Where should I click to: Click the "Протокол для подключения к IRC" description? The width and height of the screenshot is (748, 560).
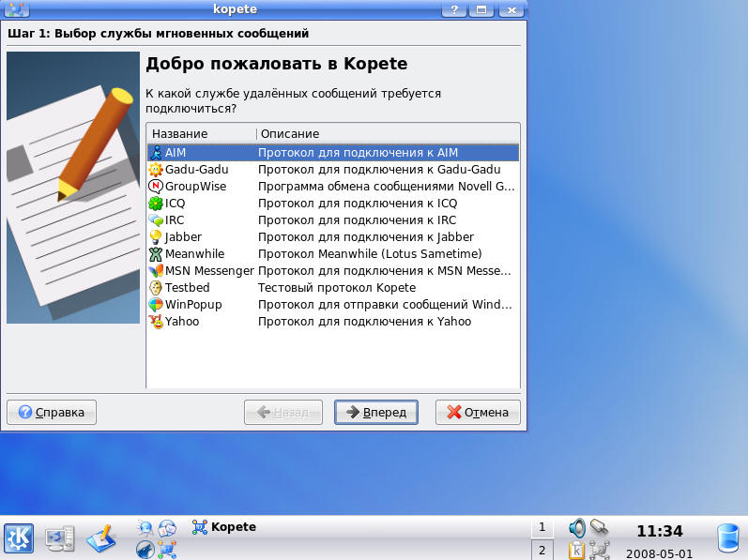(x=358, y=220)
